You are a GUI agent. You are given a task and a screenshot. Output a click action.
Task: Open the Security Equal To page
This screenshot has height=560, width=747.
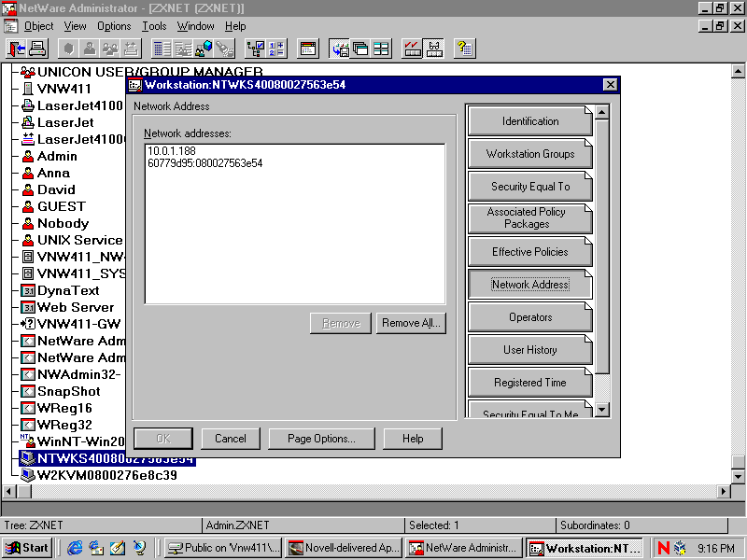[530, 186]
